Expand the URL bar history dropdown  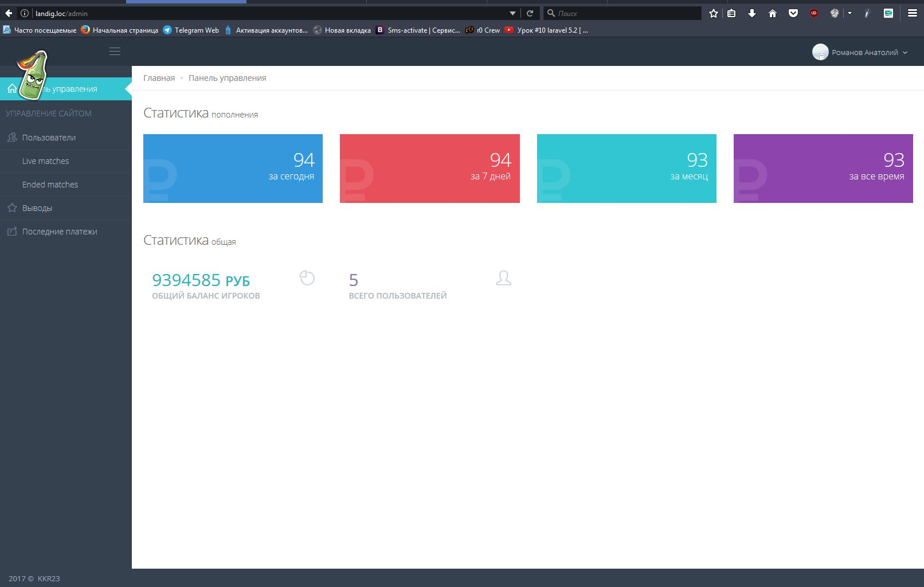512,13
